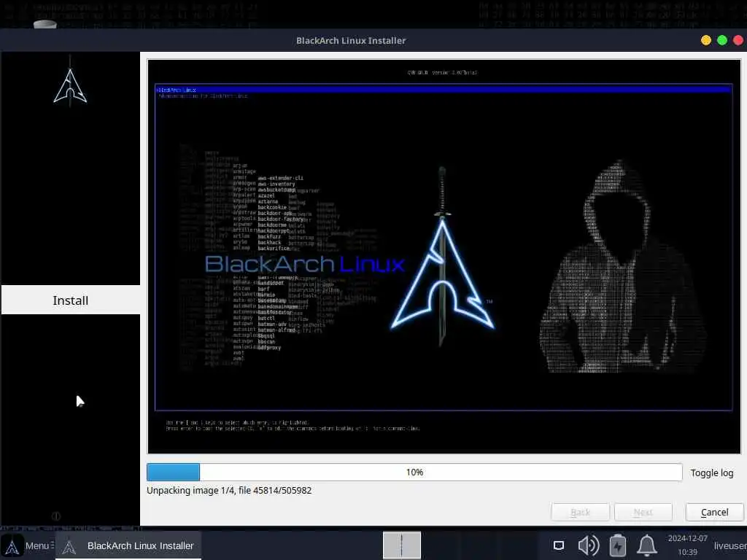Click the date and time clock
The height and width of the screenshot is (560, 747).
[687, 545]
